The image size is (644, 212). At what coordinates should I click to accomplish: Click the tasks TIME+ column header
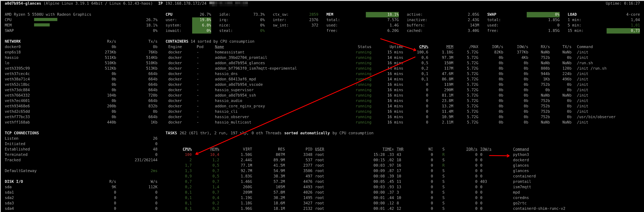click(388, 149)
